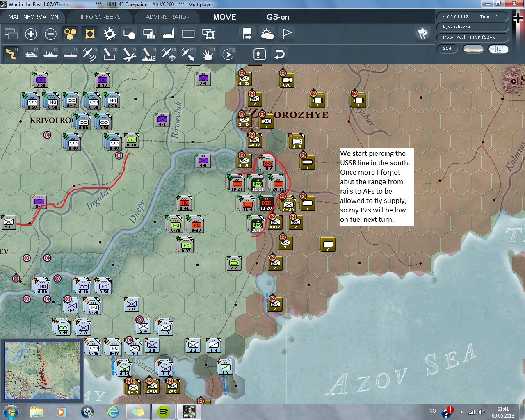The width and height of the screenshot is (525, 420).
Task: Select F1 Move mode
Action: tap(11, 54)
